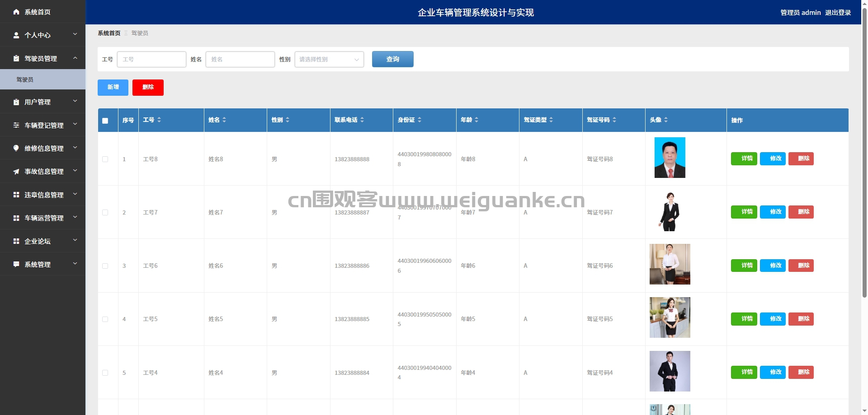This screenshot has width=868, height=415.
Task: Sort table by 身份证 column arrows
Action: pos(420,120)
